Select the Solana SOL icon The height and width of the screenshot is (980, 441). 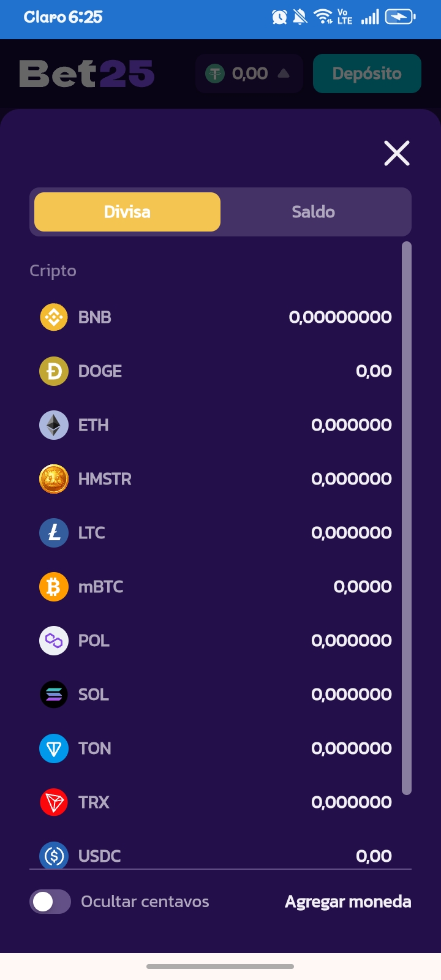coord(54,695)
